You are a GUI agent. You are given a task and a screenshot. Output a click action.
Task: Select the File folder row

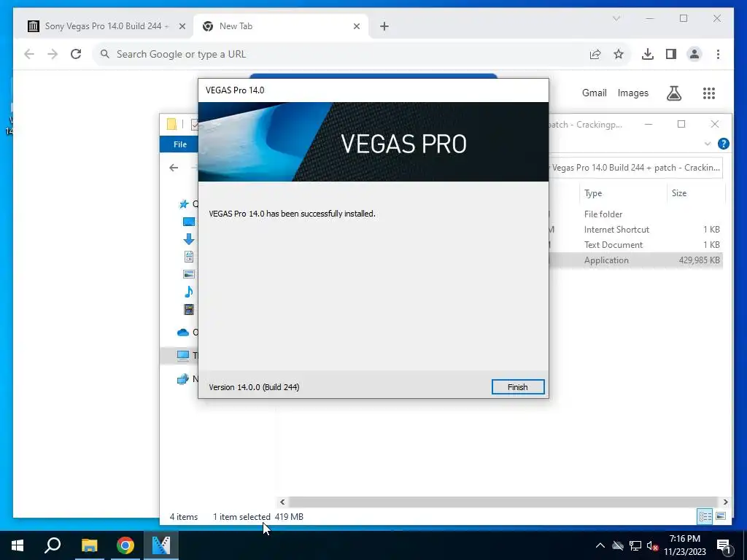tap(636, 214)
